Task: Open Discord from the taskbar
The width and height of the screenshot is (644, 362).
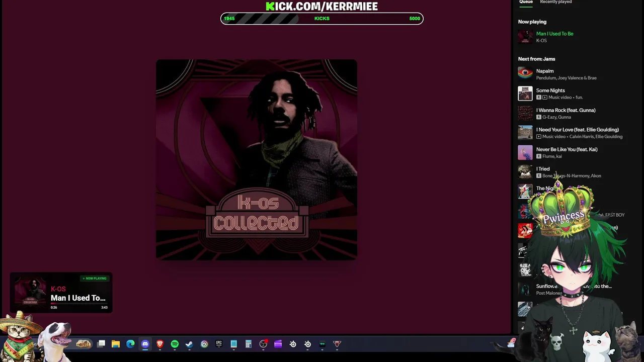Action: tap(145, 344)
